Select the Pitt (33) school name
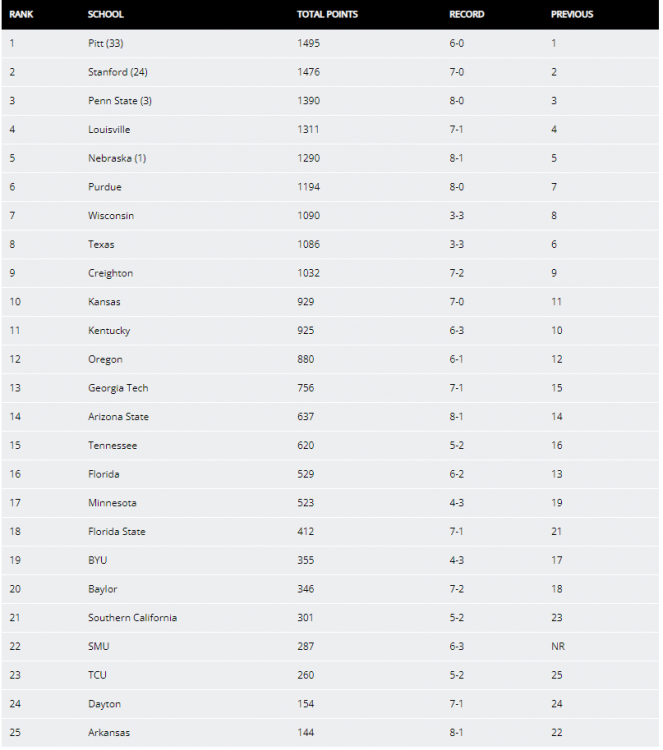The width and height of the screenshot is (663, 750). (105, 44)
